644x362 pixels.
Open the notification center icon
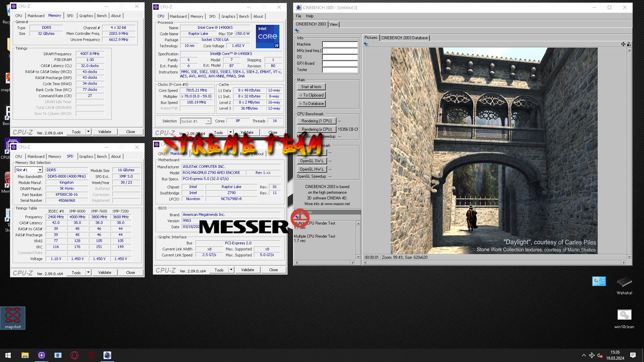[633, 355]
